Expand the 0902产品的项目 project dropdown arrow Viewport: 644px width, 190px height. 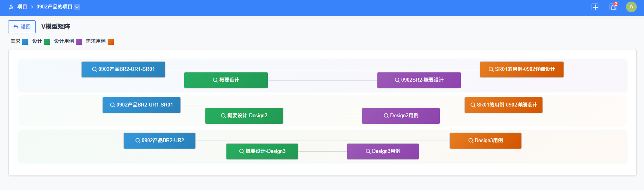pos(77,7)
